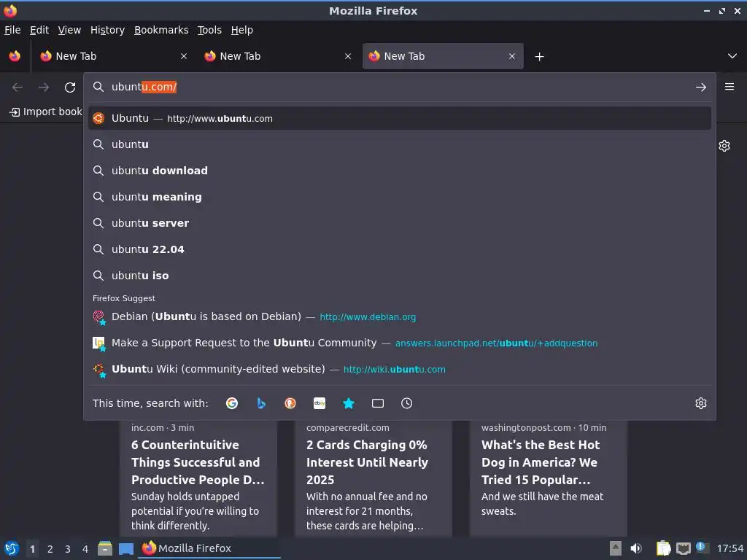This screenshot has width=747, height=560.
Task: Choose the 'ubuntu 22.04' suggestion
Action: click(x=399, y=249)
